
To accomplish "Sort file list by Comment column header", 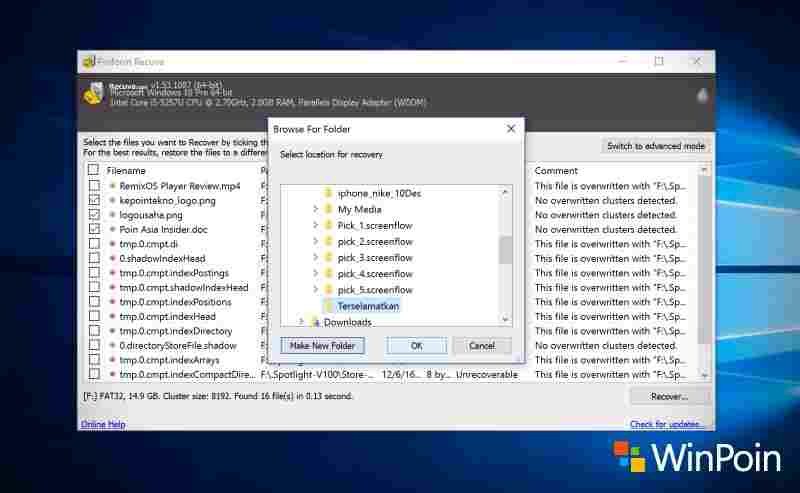I will 556,170.
